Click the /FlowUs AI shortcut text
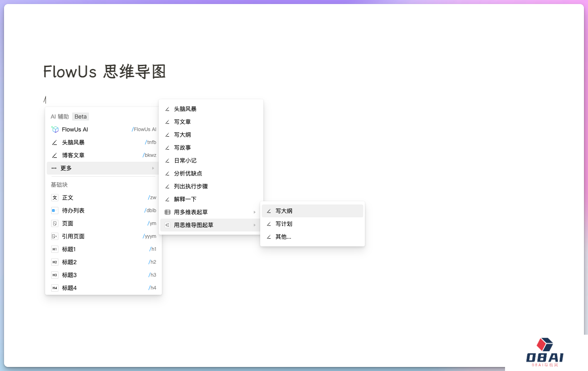The height and width of the screenshot is (371, 588). click(144, 129)
